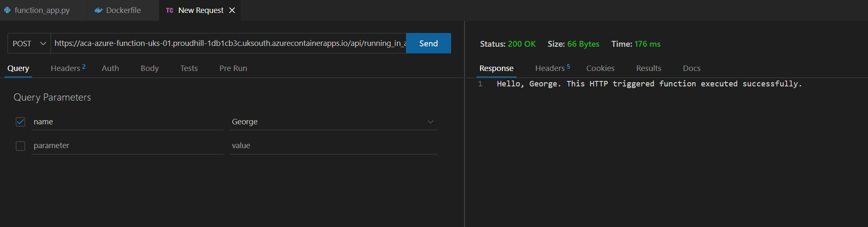This screenshot has width=868, height=227.
Task: Switch to the Dockerfile tab
Action: (123, 10)
